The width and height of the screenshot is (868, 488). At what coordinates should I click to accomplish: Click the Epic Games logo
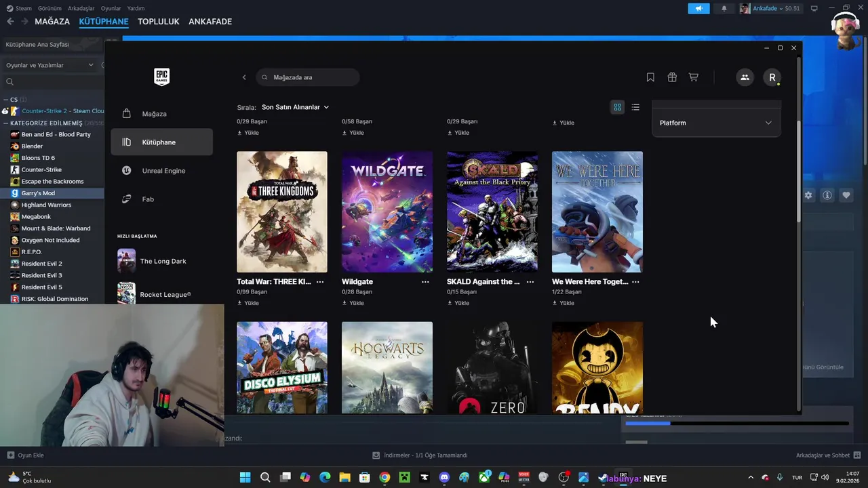[161, 77]
